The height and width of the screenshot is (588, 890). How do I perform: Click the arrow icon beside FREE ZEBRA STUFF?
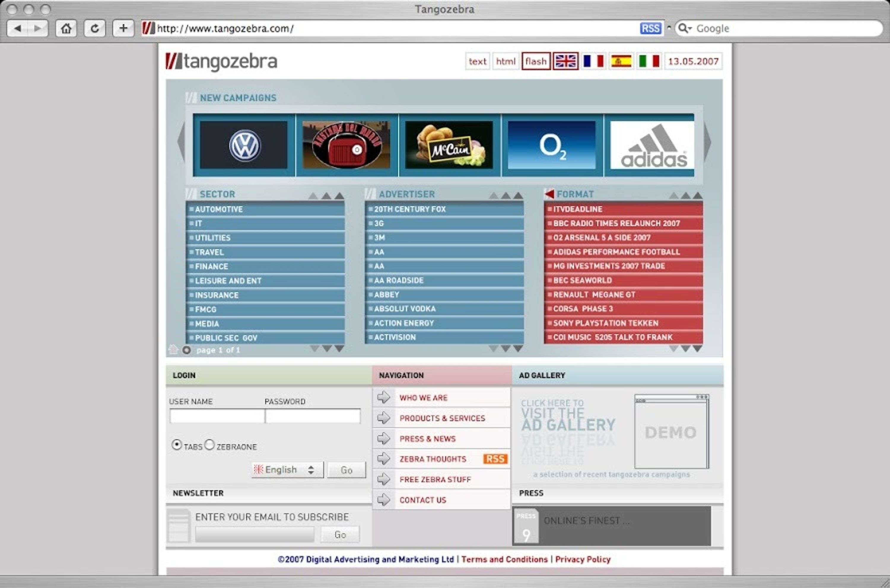(x=384, y=479)
